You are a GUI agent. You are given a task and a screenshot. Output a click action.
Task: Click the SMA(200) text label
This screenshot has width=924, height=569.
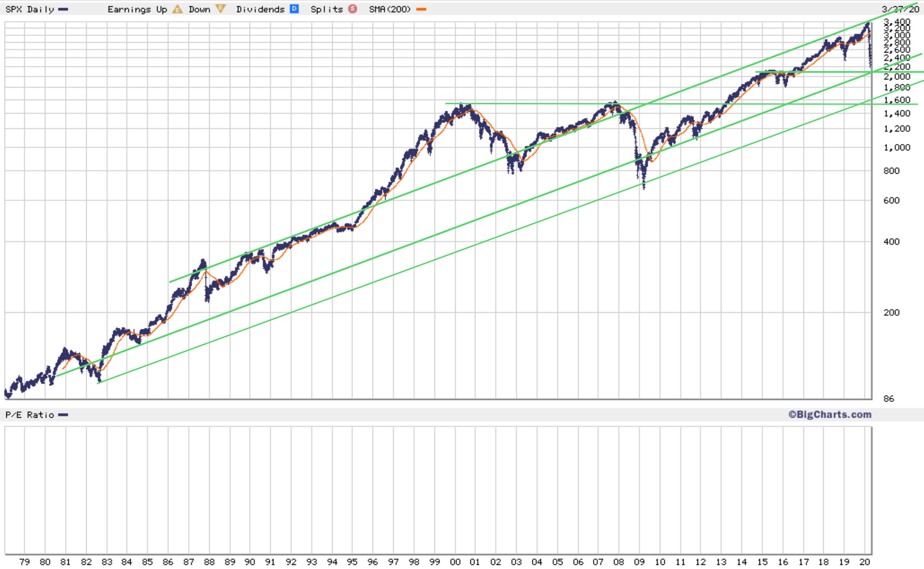(389, 10)
